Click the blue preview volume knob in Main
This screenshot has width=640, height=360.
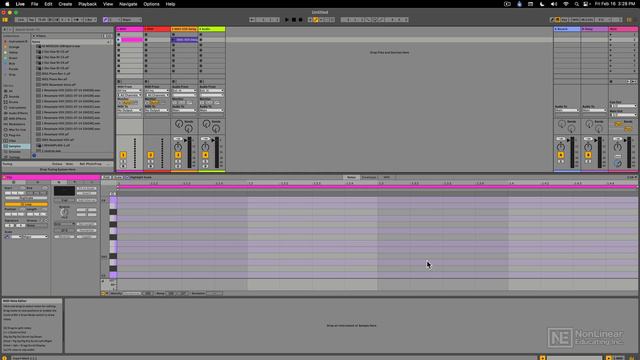coord(618,163)
